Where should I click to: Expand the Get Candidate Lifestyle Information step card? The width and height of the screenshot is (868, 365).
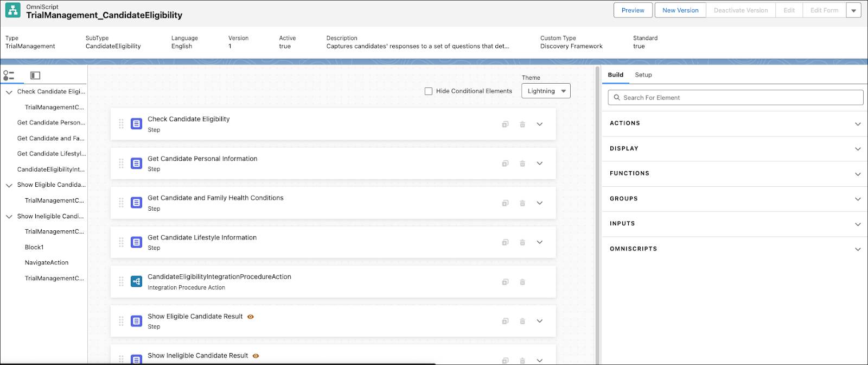point(540,242)
